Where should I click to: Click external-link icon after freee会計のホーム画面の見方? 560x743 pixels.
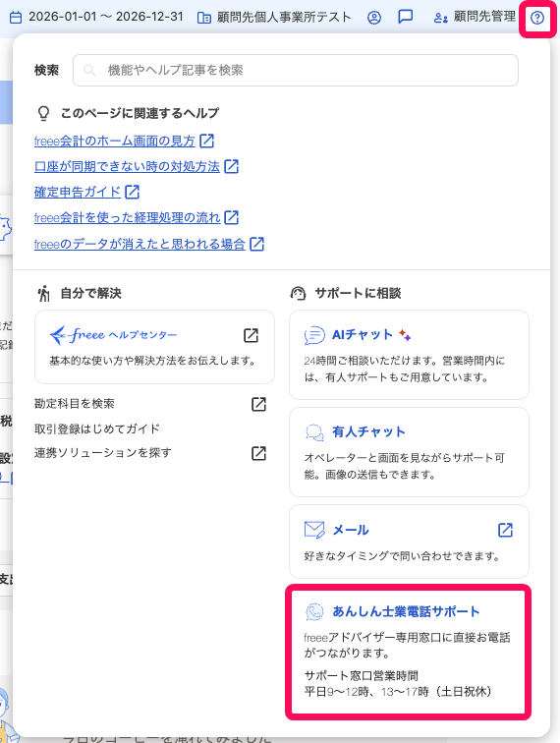(x=207, y=141)
